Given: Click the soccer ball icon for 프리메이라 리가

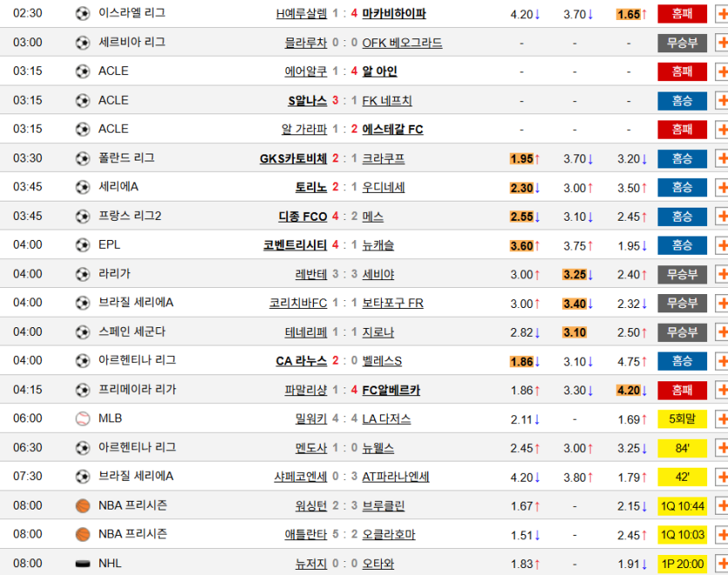Looking at the screenshot, I should click(83, 390).
